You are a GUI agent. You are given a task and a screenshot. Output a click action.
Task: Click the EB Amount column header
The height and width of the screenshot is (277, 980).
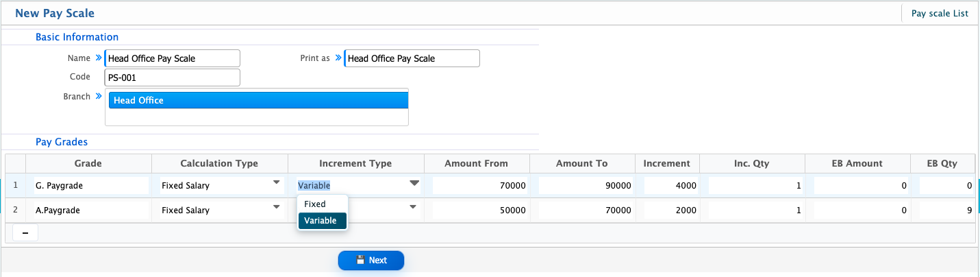coord(857,163)
